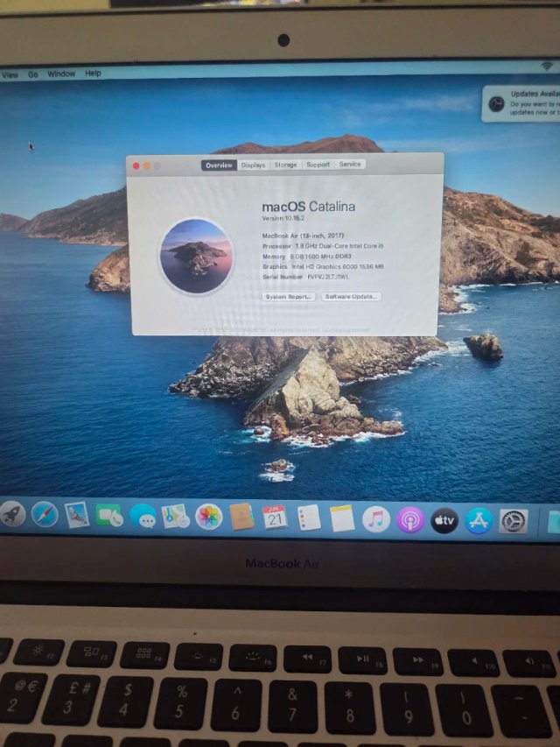560x747 pixels.
Task: Open the View menu
Action: point(10,74)
